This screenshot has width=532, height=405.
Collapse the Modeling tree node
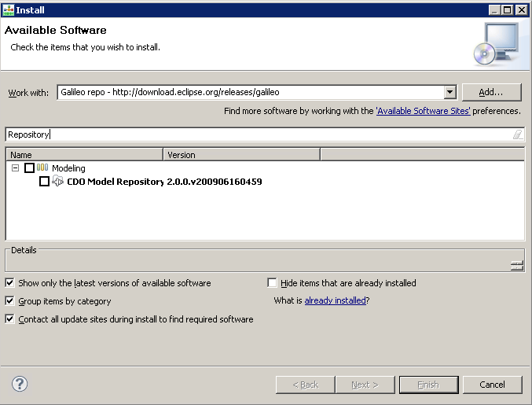pos(16,168)
